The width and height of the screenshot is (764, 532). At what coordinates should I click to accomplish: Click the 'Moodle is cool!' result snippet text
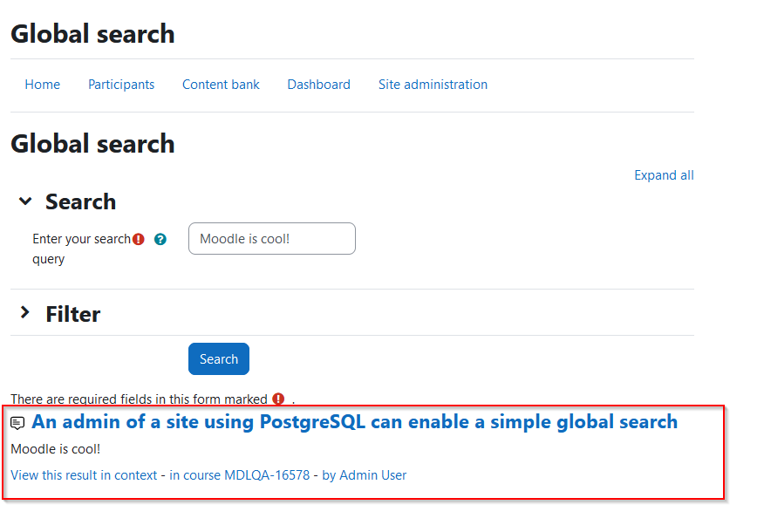(x=56, y=449)
